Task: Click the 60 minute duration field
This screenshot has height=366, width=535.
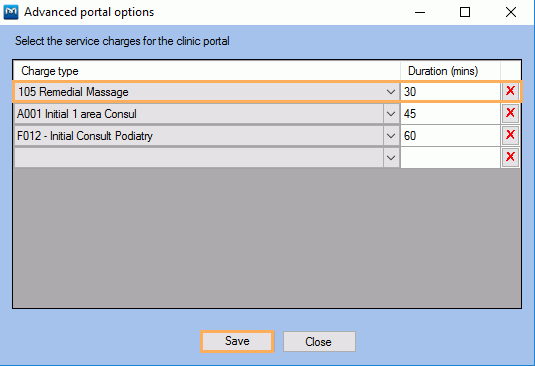Action: click(x=450, y=136)
